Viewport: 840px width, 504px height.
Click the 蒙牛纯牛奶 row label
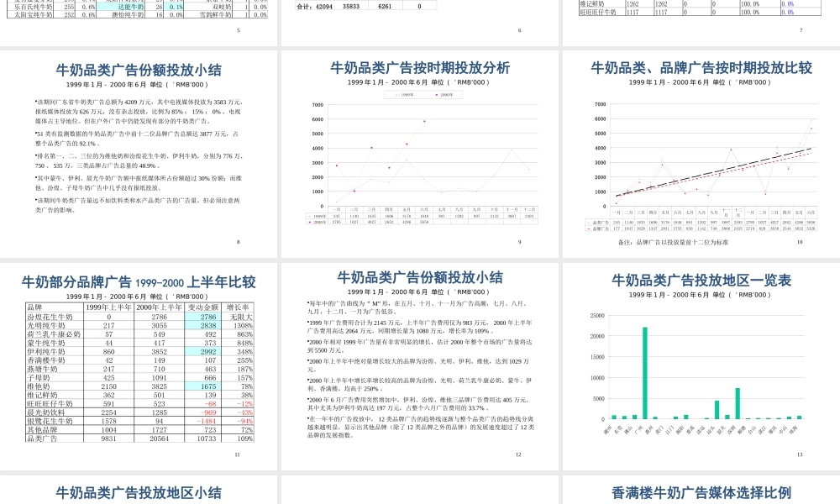pos(46,343)
